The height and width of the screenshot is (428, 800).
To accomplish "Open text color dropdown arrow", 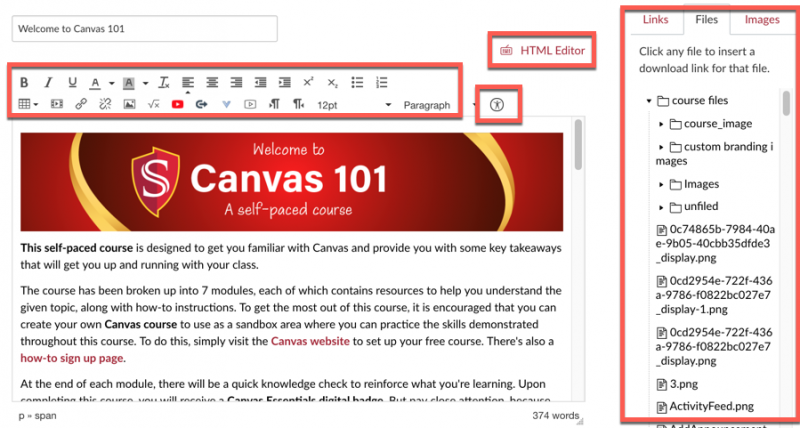I will pyautogui.click(x=111, y=83).
